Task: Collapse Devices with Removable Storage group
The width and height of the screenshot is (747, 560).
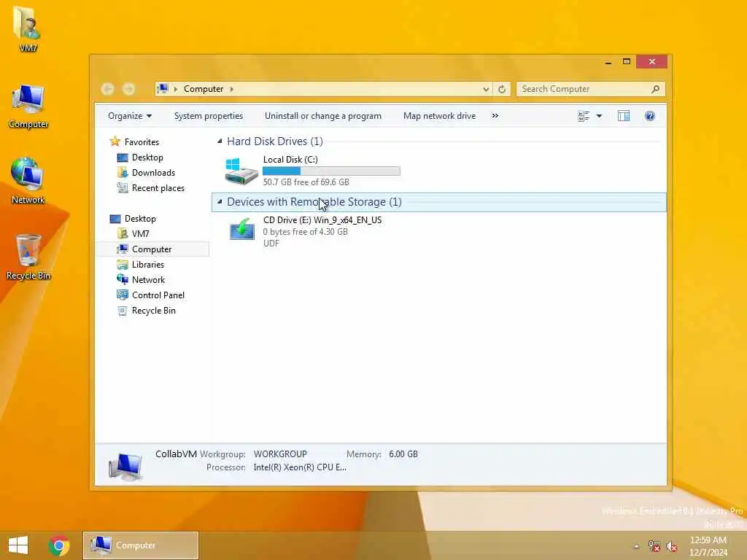Action: point(220,202)
